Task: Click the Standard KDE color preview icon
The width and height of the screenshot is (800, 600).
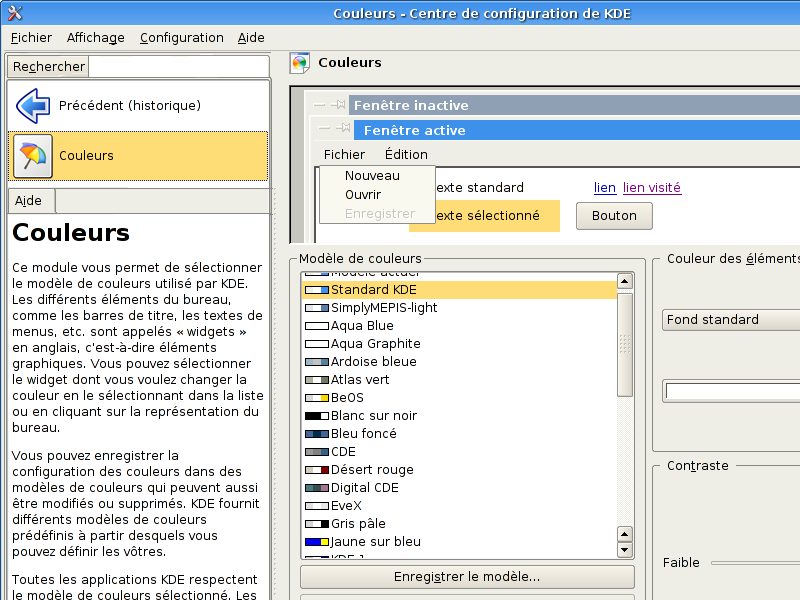Action: (x=317, y=290)
